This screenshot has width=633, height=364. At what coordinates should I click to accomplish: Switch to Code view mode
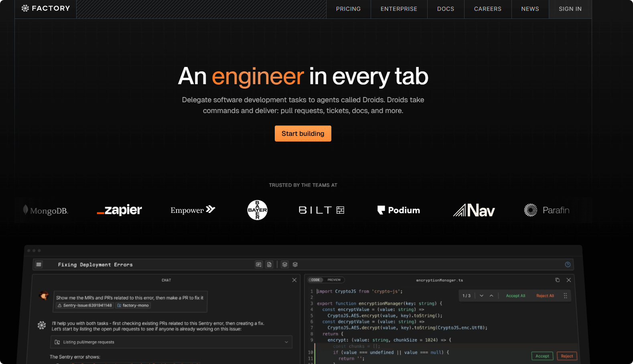[x=316, y=280]
